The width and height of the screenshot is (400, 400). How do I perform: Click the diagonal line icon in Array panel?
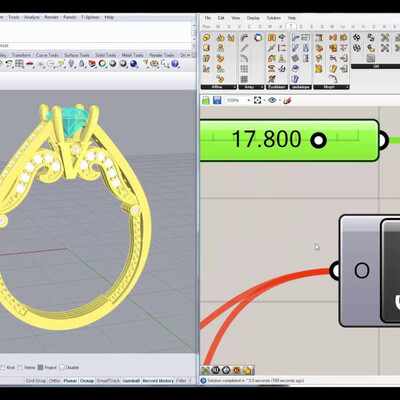(x=244, y=48)
